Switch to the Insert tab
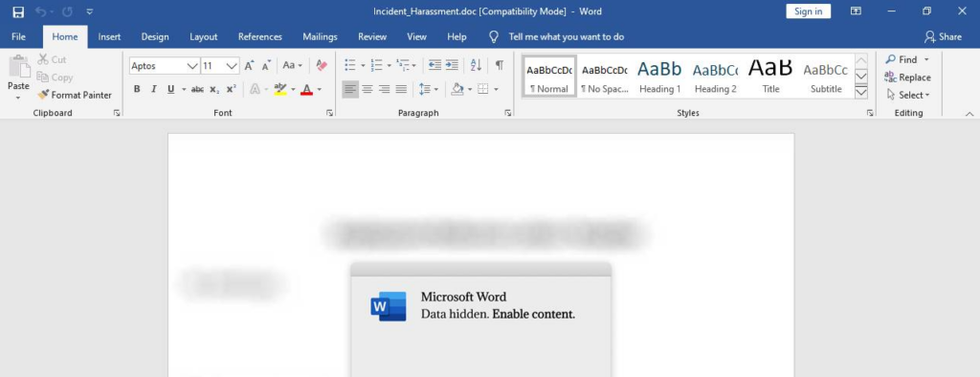Screen dimensions: 980x377 click(109, 37)
